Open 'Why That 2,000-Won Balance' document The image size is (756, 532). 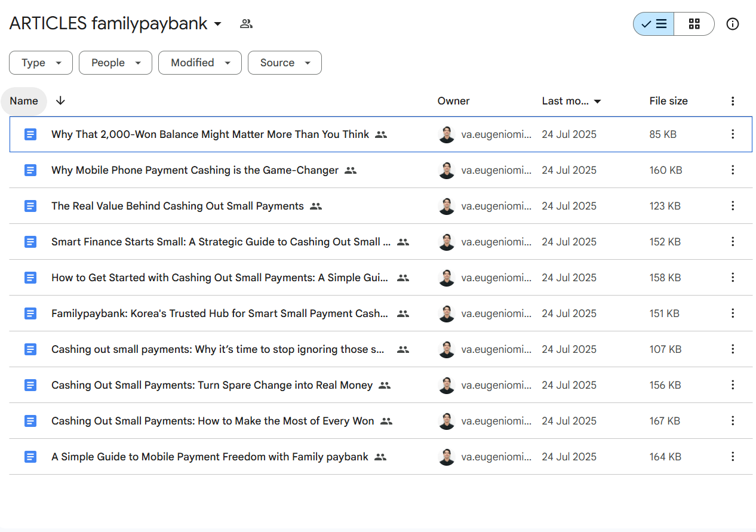point(210,134)
